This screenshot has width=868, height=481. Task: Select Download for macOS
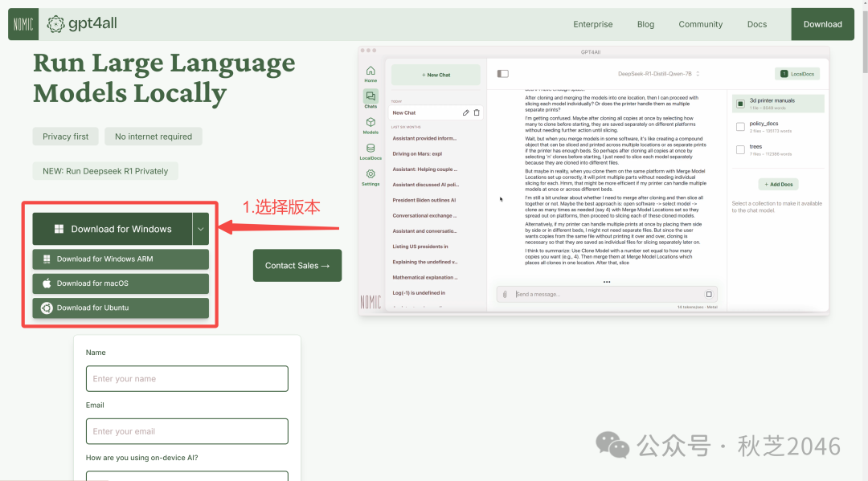[x=121, y=283]
